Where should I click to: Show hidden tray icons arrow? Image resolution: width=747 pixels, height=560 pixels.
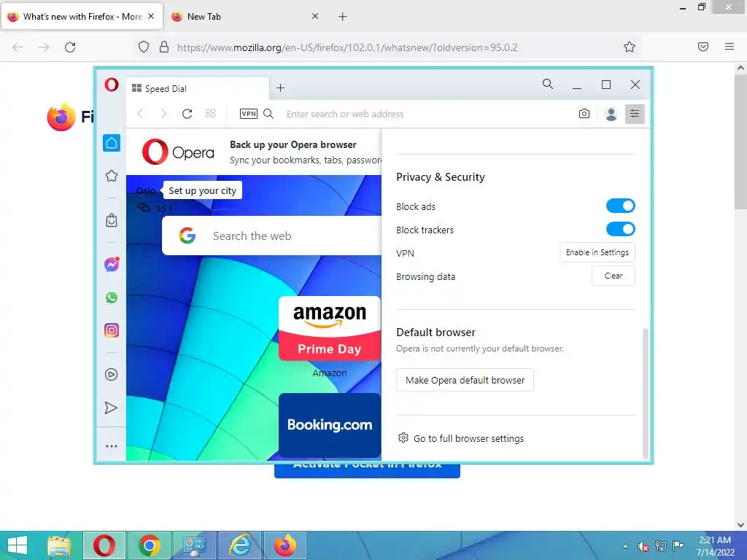(x=625, y=546)
